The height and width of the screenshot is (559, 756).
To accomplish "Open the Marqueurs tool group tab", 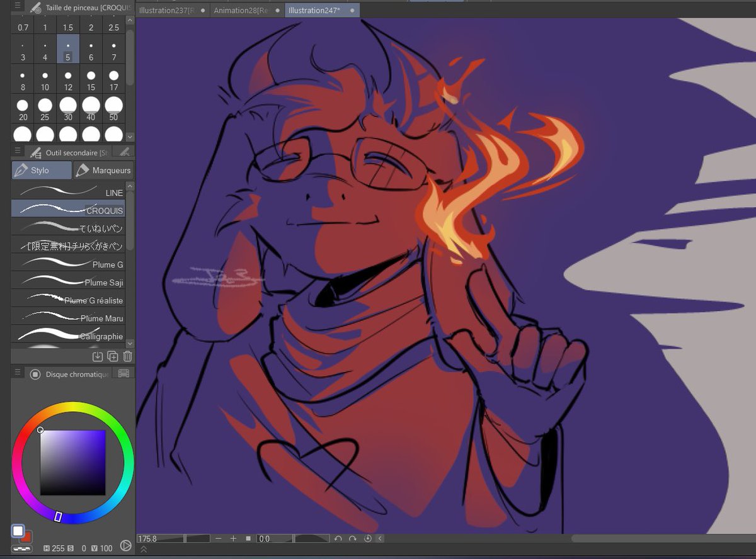I will coord(103,170).
